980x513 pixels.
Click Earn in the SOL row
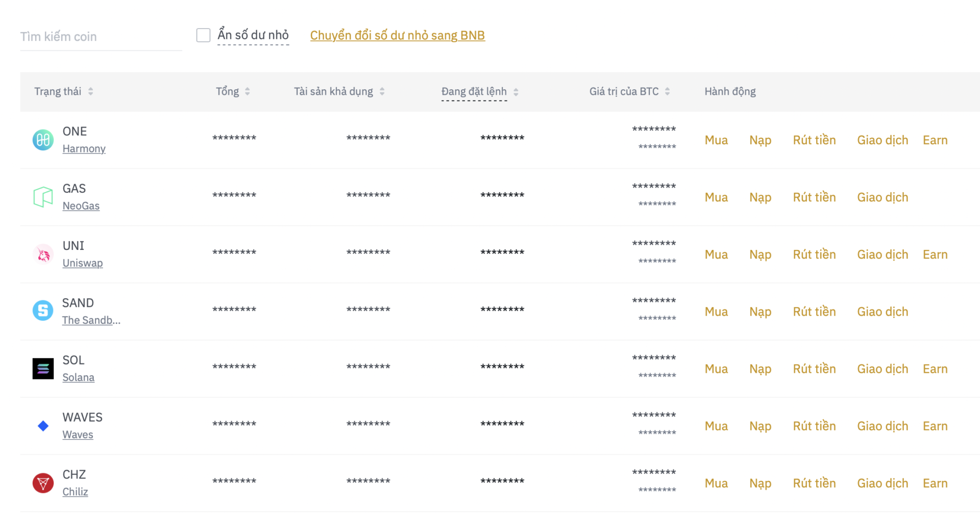pos(935,369)
